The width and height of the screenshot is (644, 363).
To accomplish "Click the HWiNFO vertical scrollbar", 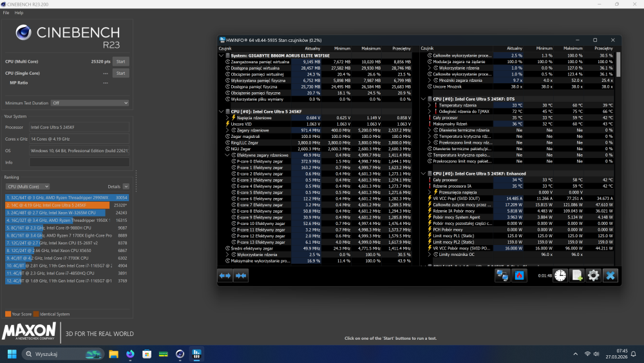I will click(618, 64).
